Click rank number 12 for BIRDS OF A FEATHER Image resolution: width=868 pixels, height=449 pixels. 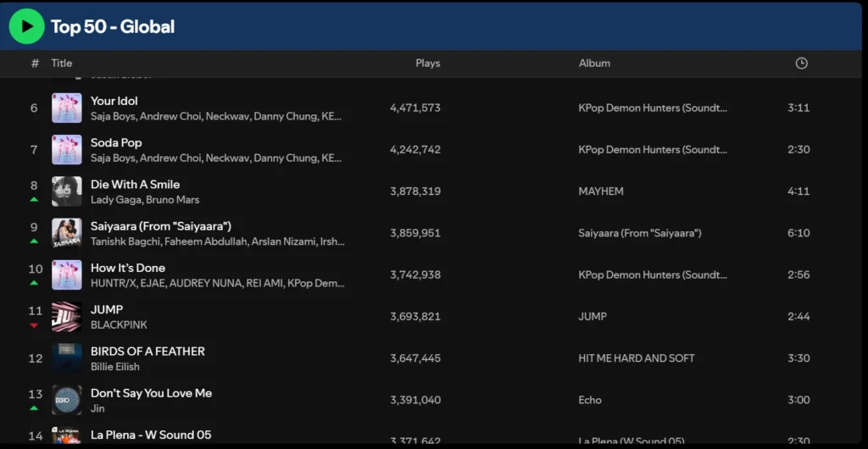click(x=36, y=358)
